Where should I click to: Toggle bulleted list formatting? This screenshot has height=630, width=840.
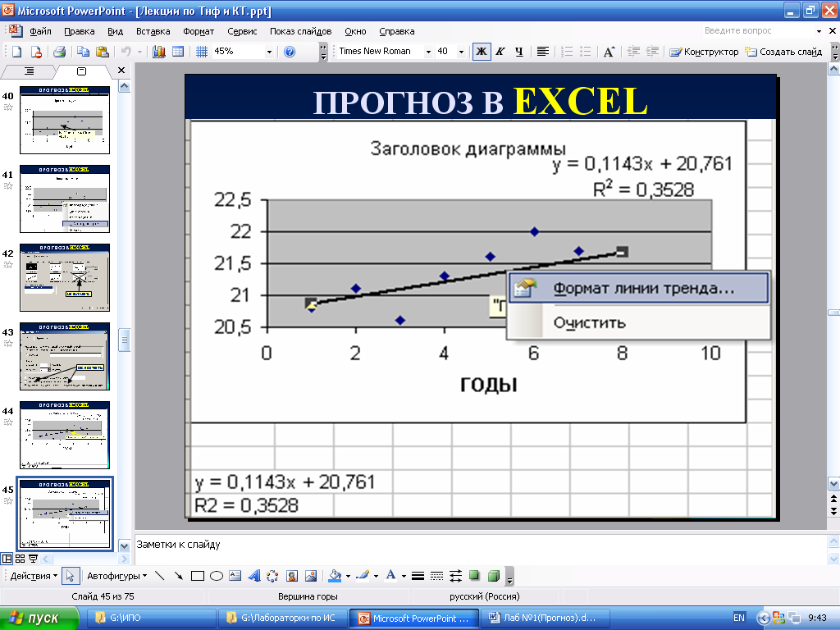pos(586,52)
